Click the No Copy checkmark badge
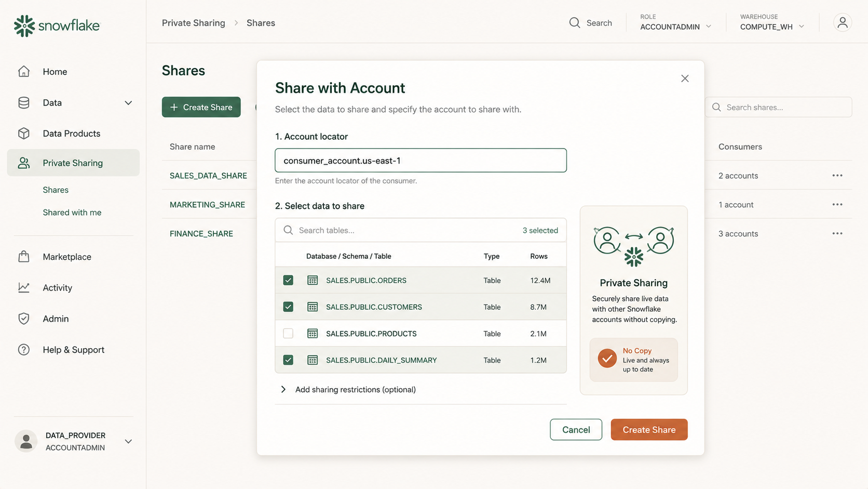 607,358
